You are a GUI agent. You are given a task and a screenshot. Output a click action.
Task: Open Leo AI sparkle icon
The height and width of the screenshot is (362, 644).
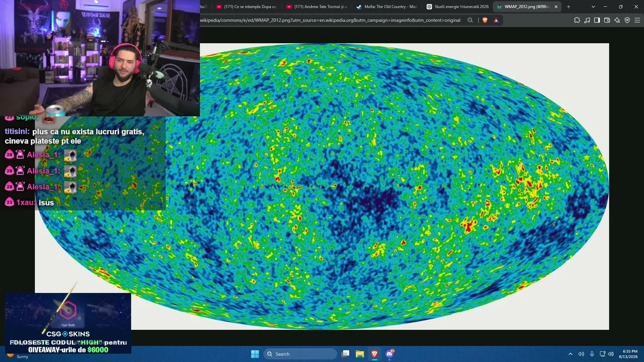(617, 20)
